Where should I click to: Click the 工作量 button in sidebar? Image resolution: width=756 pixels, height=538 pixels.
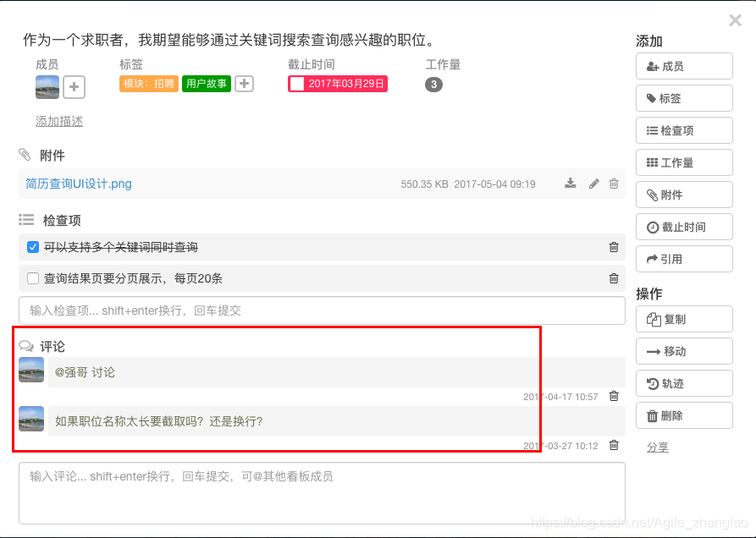pos(684,162)
